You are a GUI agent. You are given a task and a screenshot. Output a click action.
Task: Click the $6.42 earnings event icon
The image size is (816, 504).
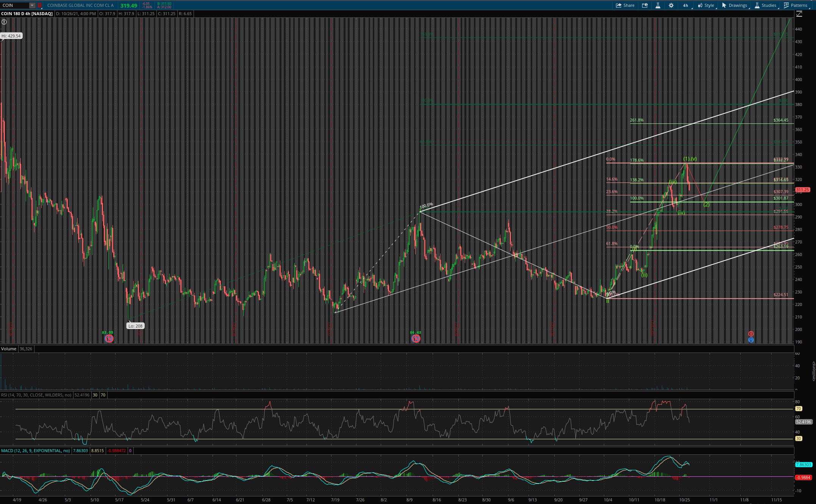(416, 339)
